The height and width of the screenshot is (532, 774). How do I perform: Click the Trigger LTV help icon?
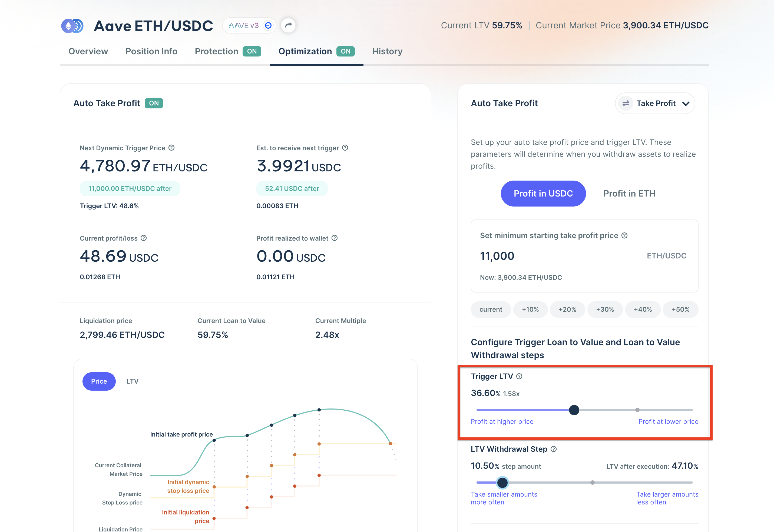(x=519, y=376)
